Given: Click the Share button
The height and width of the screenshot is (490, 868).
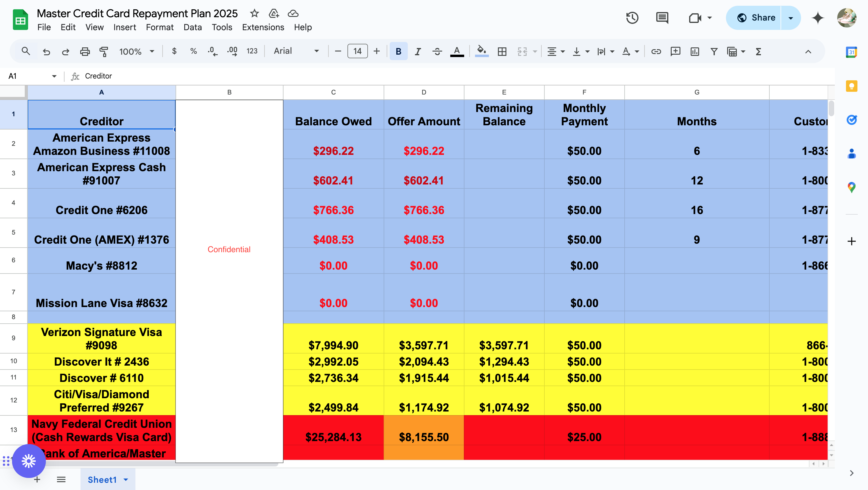Looking at the screenshot, I should click(x=756, y=18).
